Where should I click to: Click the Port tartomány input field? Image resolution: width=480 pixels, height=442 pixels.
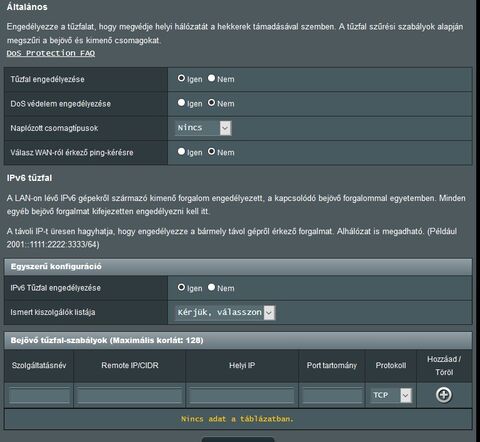pyautogui.click(x=332, y=396)
